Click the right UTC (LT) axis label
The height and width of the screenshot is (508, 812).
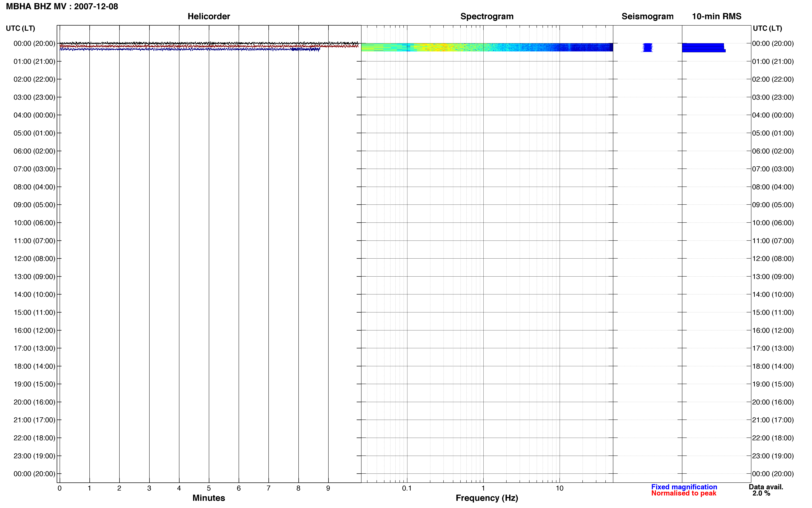coord(767,28)
